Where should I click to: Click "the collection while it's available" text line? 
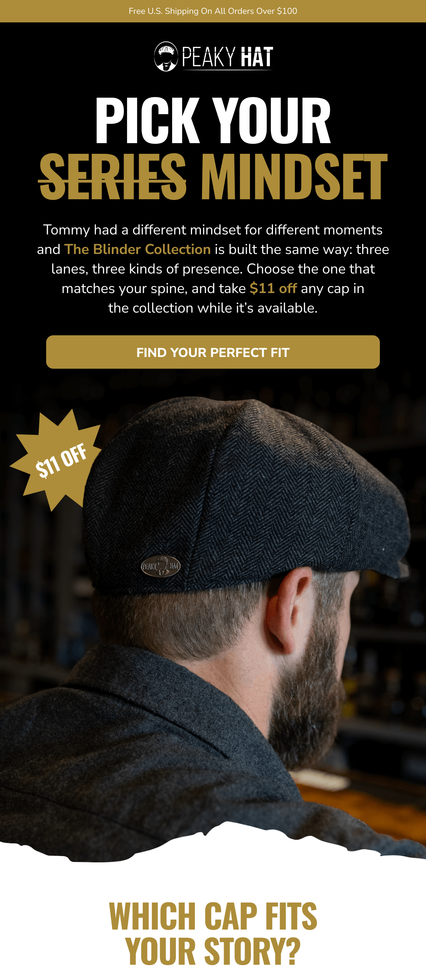213,308
